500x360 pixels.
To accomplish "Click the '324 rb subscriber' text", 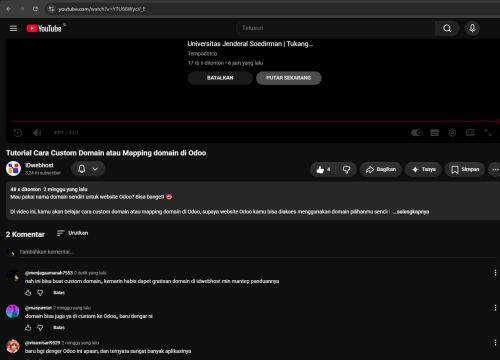I will pos(43,173).
